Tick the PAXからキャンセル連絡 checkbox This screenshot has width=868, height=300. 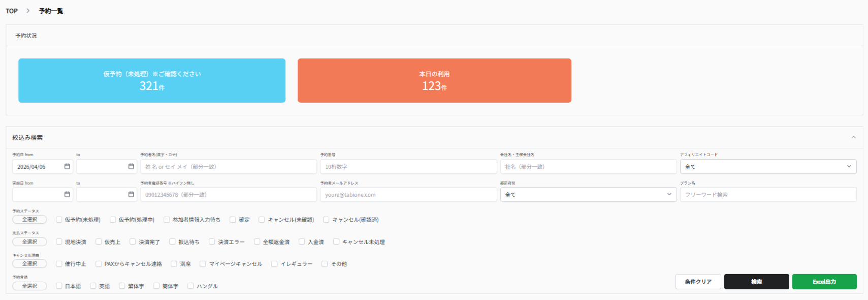(x=99, y=264)
